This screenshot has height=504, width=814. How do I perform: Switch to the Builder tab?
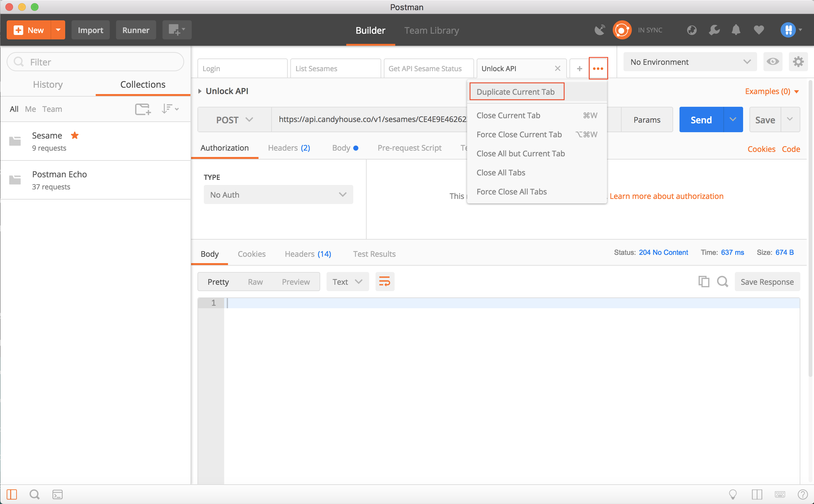pyautogui.click(x=370, y=30)
